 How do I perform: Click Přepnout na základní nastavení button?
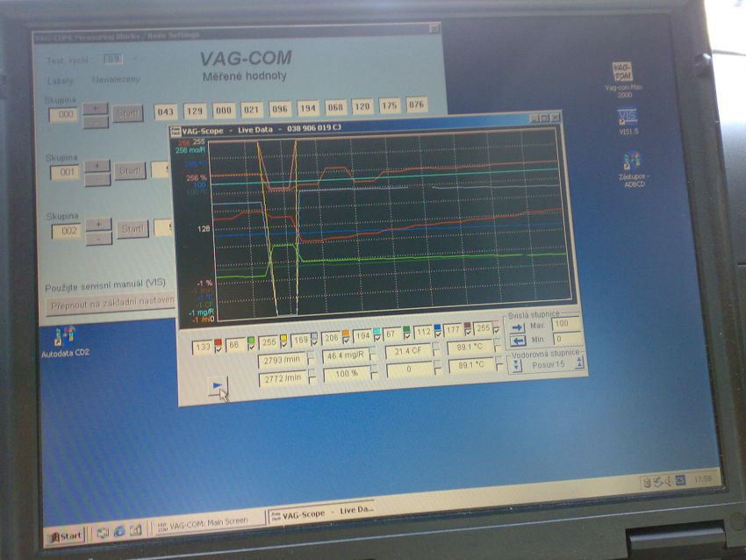111,304
